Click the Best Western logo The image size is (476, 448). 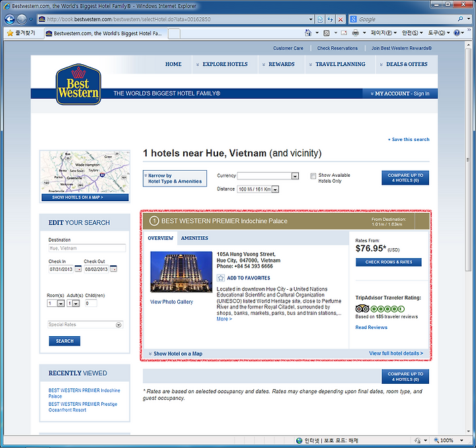[x=78, y=84]
